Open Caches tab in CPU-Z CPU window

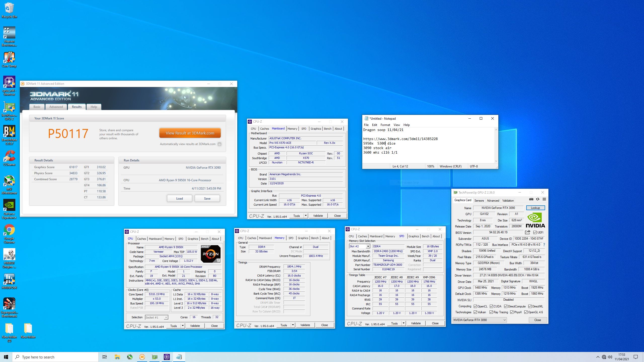(x=141, y=239)
